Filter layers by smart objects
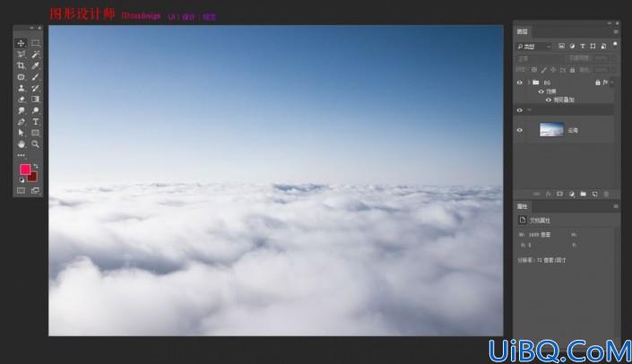632x364 pixels. pos(603,47)
